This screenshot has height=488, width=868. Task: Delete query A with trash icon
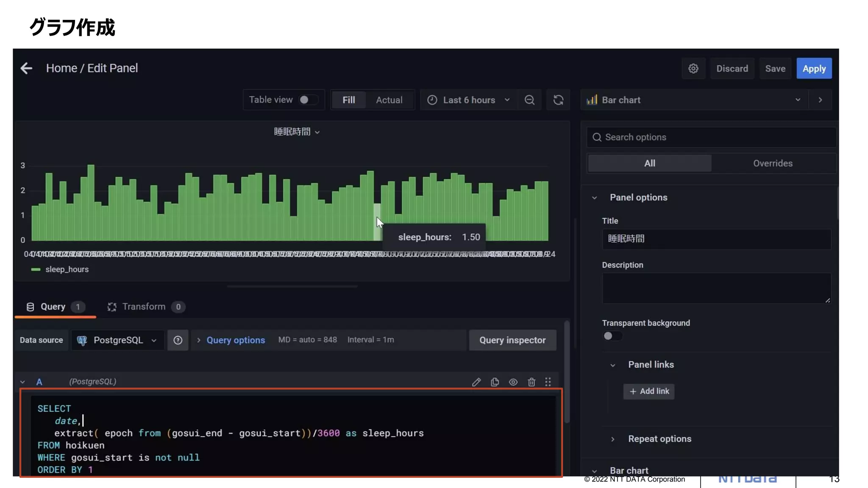(531, 382)
